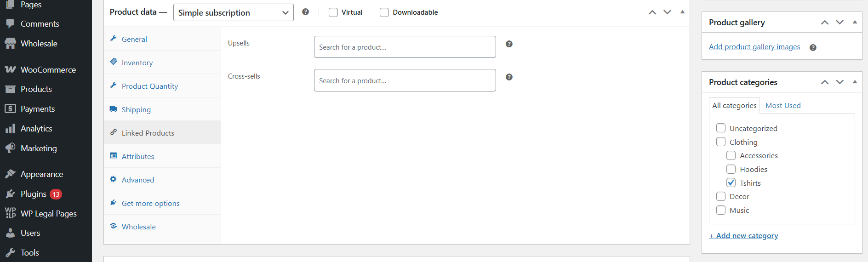Click help icon beside gallery images link
This screenshot has width=868, height=262.
813,47
